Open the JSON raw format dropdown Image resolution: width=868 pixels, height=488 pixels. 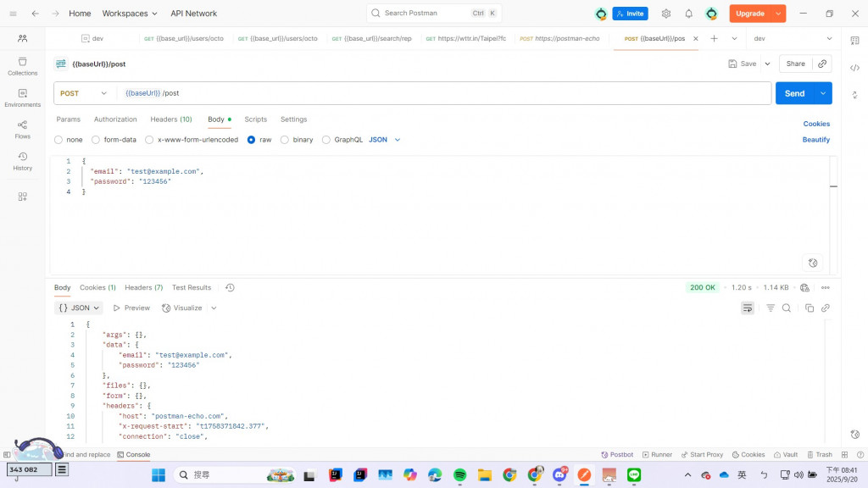point(385,140)
